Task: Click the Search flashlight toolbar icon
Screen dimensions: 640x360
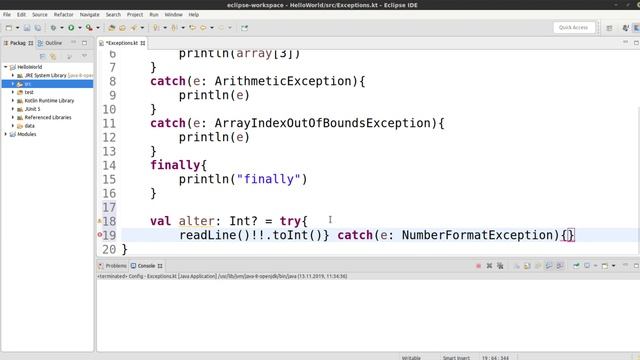Action: point(134,28)
